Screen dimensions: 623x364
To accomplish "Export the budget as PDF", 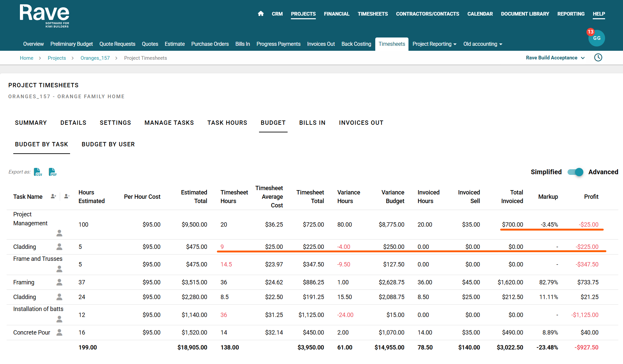I will 52,172.
